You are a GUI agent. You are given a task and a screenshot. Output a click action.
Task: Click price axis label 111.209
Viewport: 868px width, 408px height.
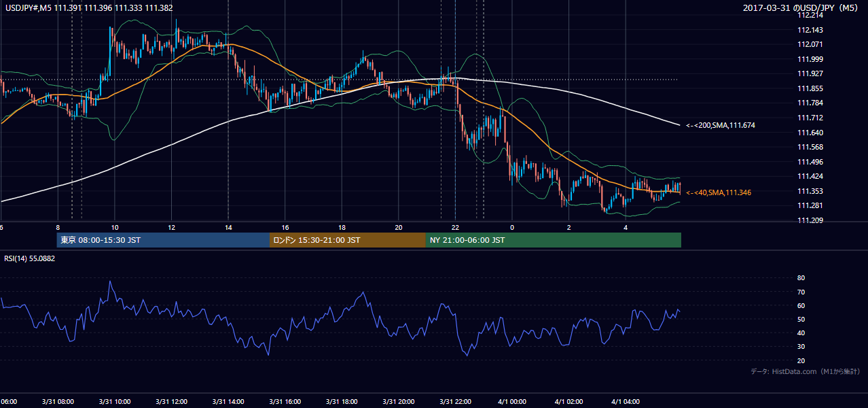(810, 220)
